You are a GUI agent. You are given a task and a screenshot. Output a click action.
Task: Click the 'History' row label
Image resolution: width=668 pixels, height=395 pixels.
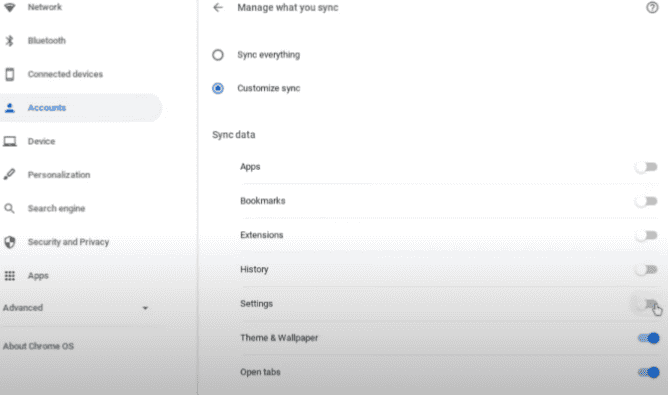pyautogui.click(x=254, y=269)
